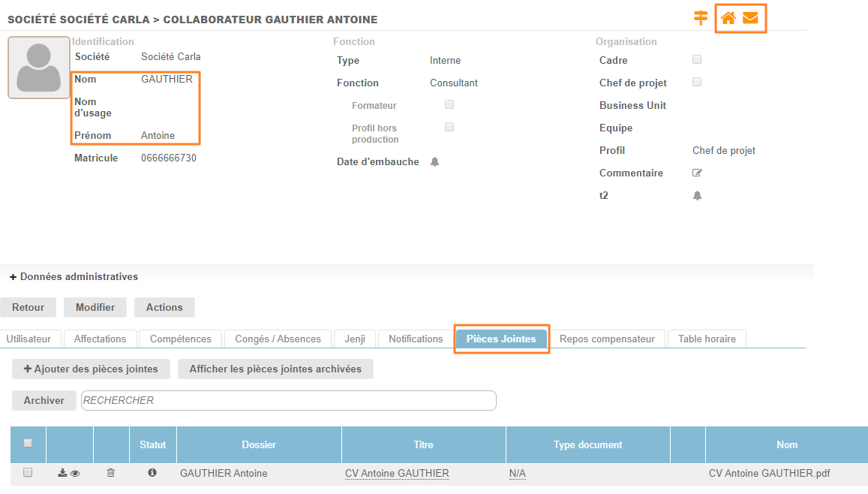
Task: Click the edit icon next to Commentaire
Action: tap(697, 173)
